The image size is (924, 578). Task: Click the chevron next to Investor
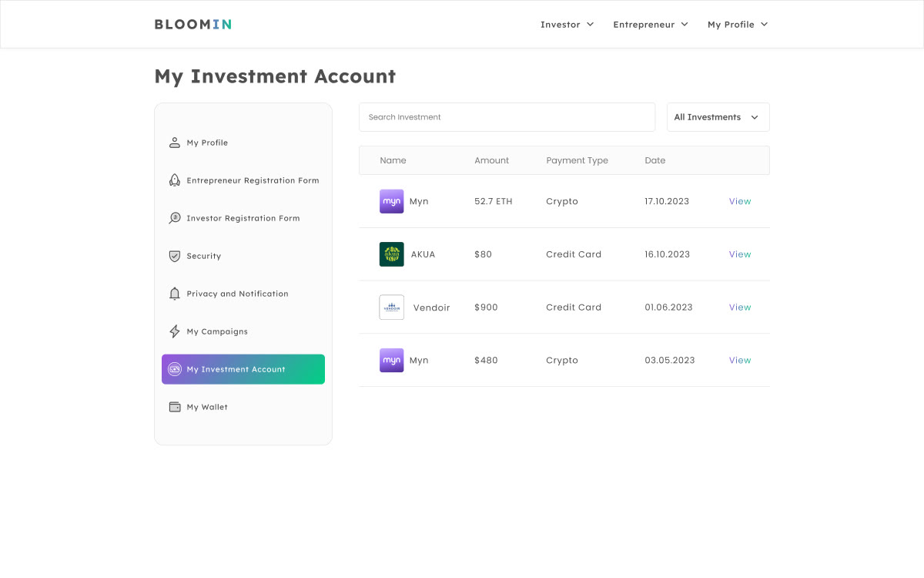pos(590,25)
